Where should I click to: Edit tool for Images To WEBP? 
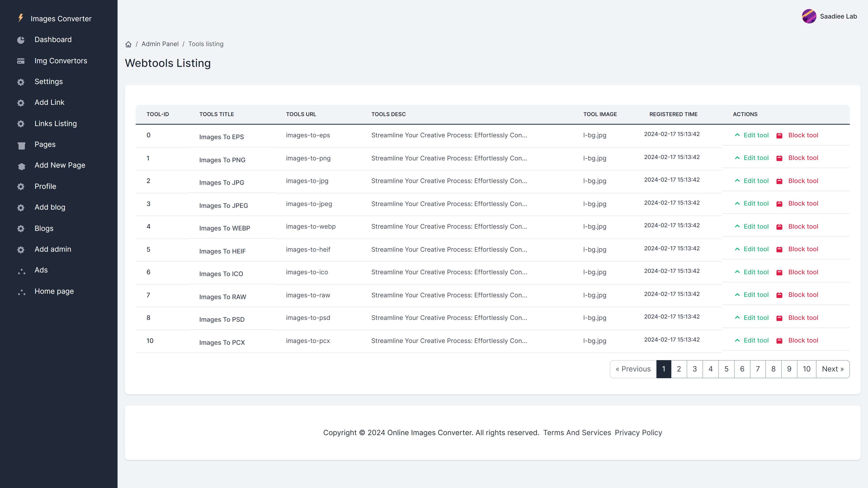click(756, 226)
